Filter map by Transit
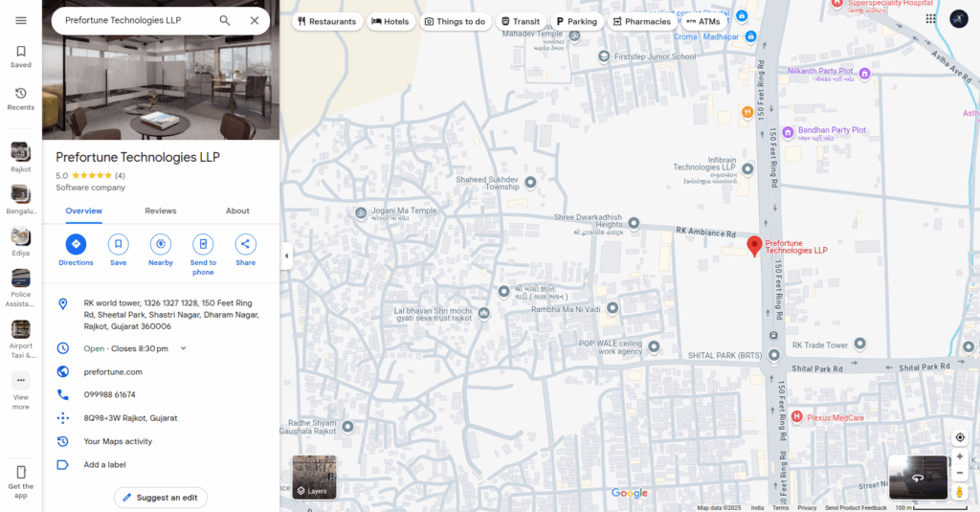The width and height of the screenshot is (980, 512). pos(521,21)
